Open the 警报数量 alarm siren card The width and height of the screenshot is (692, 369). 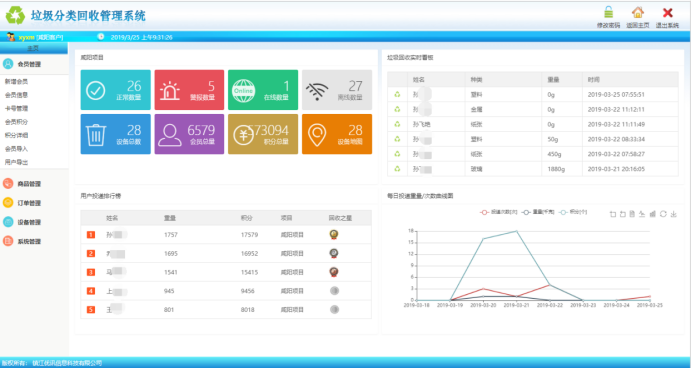pos(189,90)
